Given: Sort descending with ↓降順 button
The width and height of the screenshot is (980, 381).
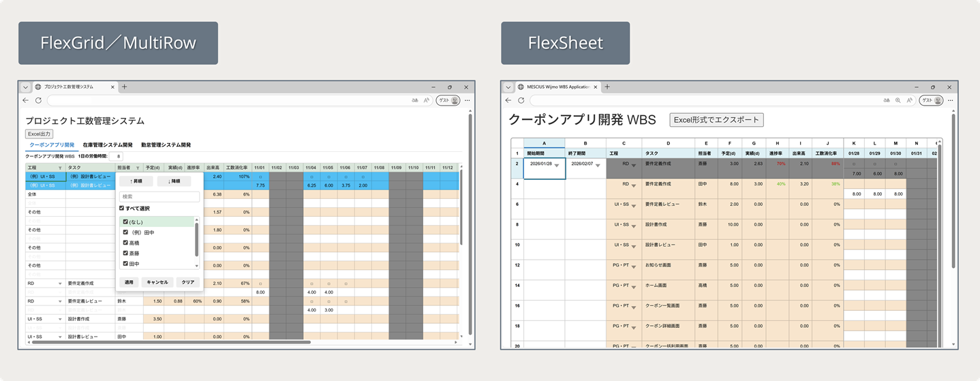Looking at the screenshot, I should click(174, 181).
